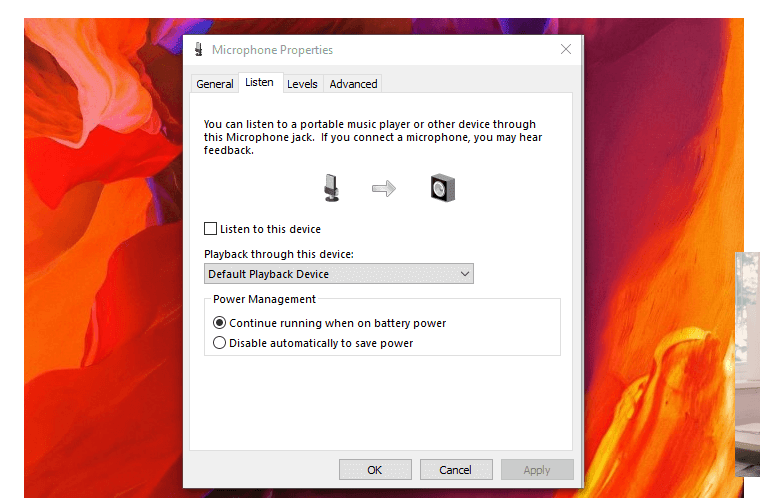Click the Playback through this device label
Screen dimensions: 760x502
pos(279,254)
